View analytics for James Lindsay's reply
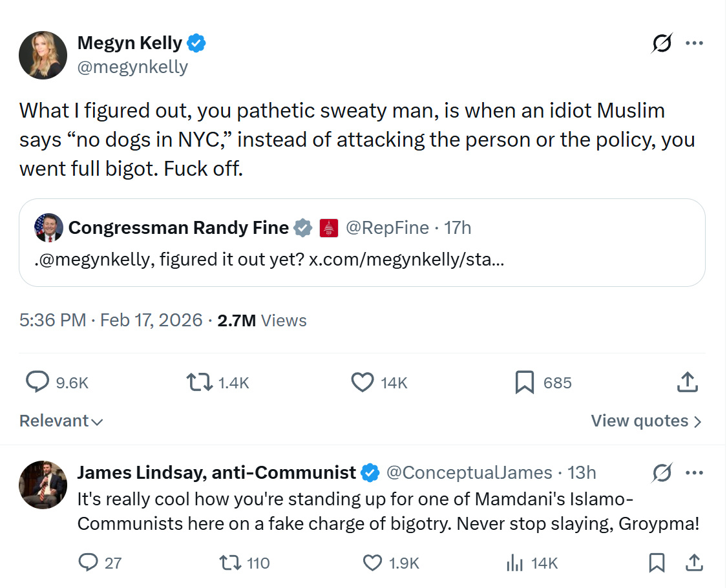The image size is (727, 588). (515, 563)
